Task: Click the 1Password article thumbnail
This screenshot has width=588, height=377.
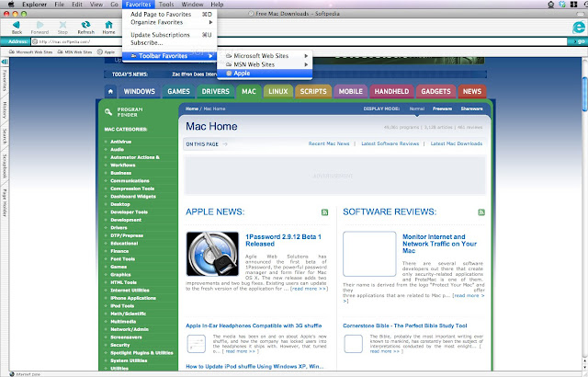Action: tap(212, 254)
